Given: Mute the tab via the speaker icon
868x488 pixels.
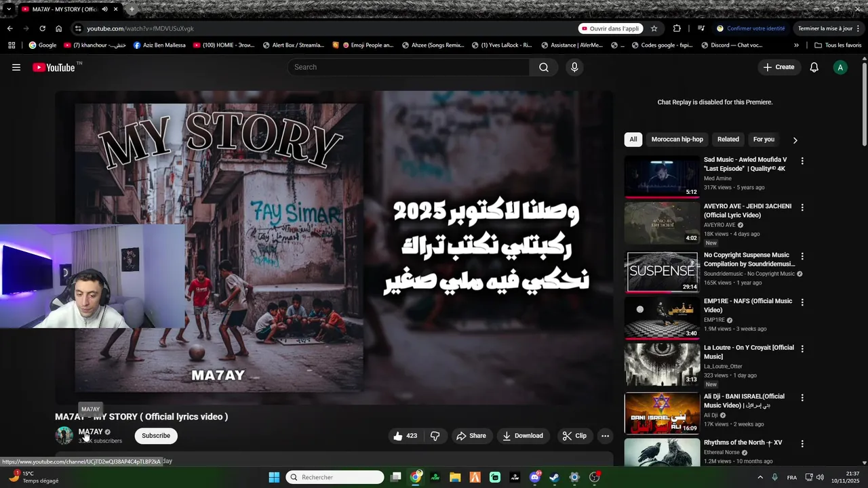Looking at the screenshot, I should (x=104, y=9).
